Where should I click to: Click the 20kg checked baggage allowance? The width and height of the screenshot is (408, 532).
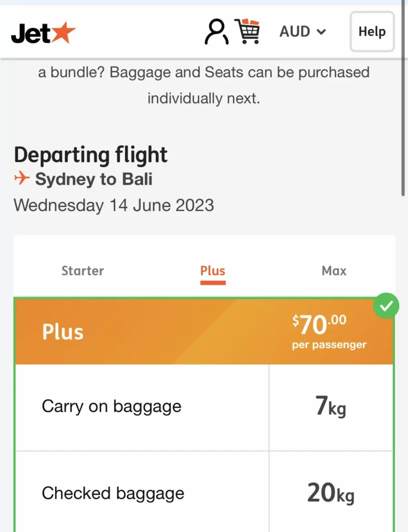click(x=331, y=493)
